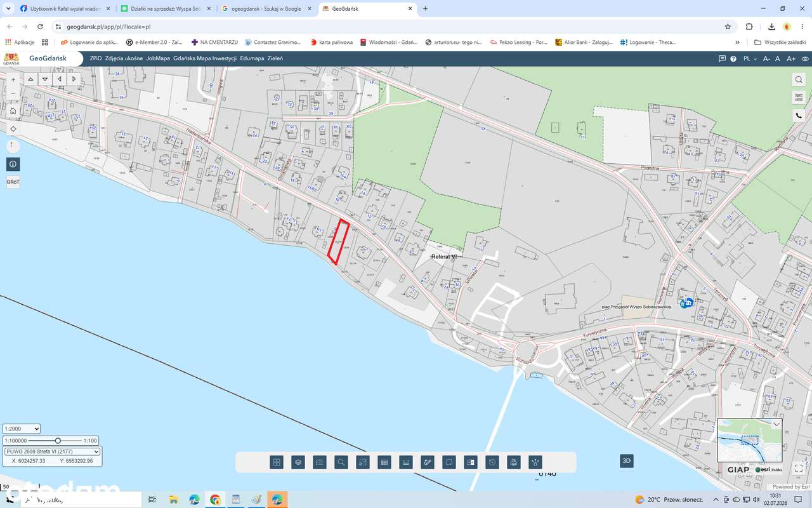Pan map down with the down arrow
The image size is (812, 508).
click(45, 79)
